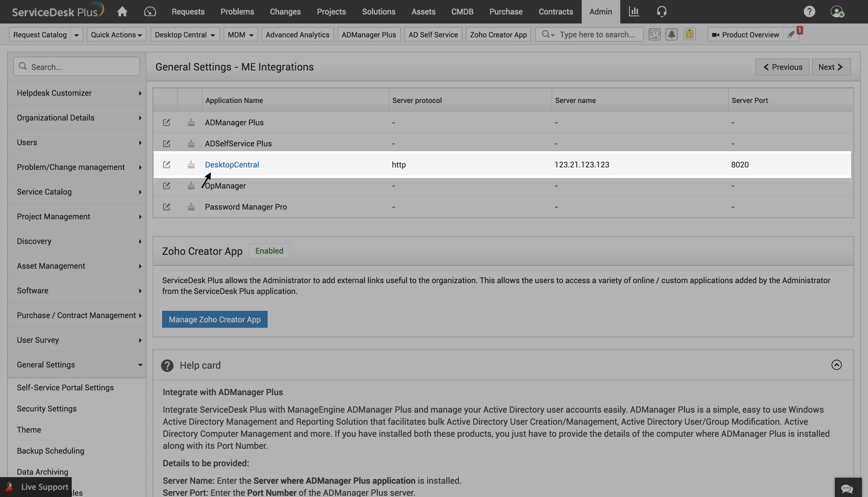The image size is (868, 497).
Task: Open help via the question mark icon
Action: click(809, 11)
